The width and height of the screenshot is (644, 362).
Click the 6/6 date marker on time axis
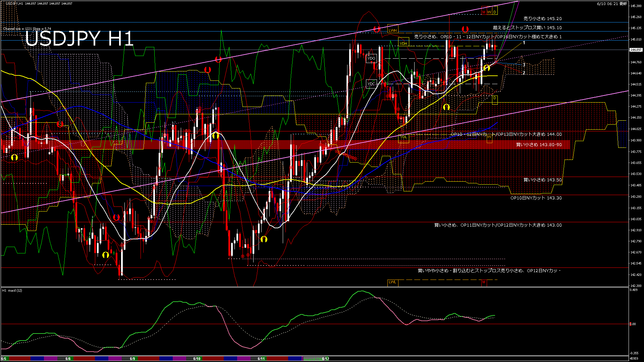tap(68, 359)
